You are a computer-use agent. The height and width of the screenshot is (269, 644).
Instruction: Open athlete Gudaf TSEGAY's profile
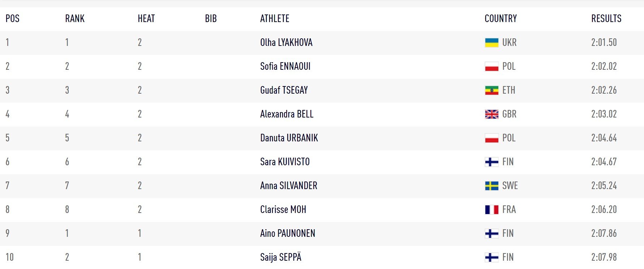284,90
